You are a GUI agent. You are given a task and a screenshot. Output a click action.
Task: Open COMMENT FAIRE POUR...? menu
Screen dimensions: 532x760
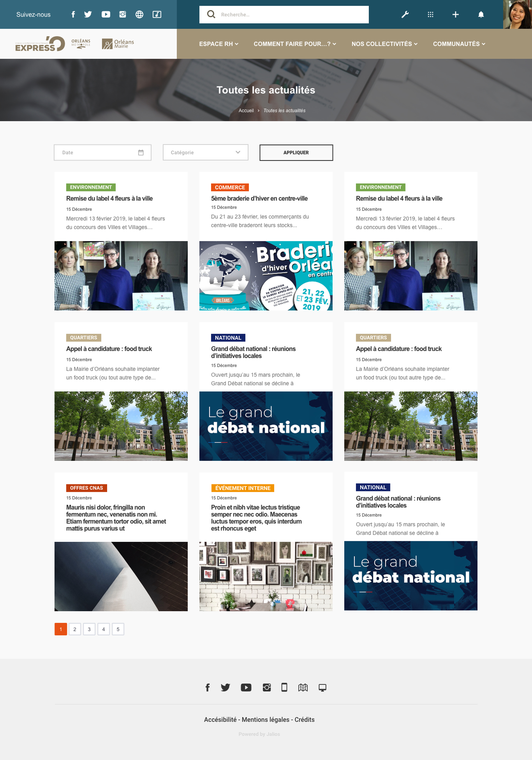point(294,44)
